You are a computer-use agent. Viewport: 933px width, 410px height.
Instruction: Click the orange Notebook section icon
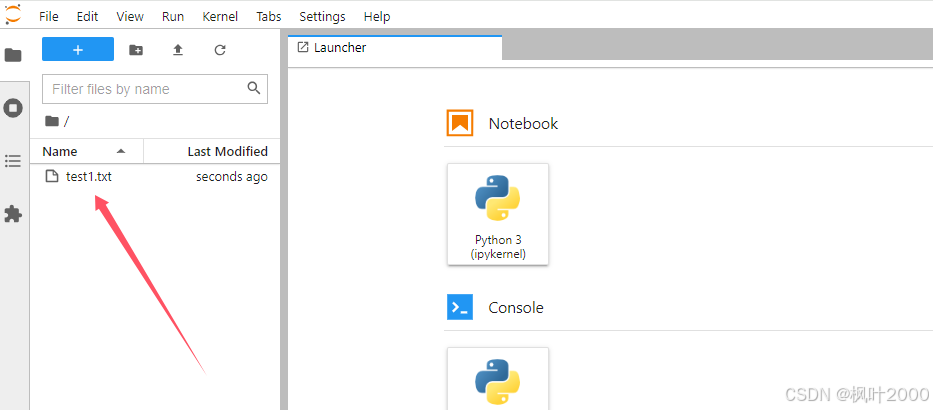[460, 123]
